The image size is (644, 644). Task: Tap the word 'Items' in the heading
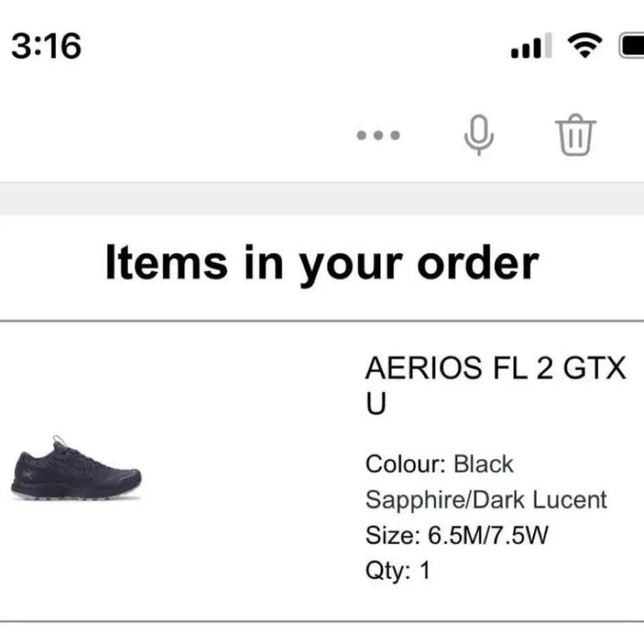166,262
